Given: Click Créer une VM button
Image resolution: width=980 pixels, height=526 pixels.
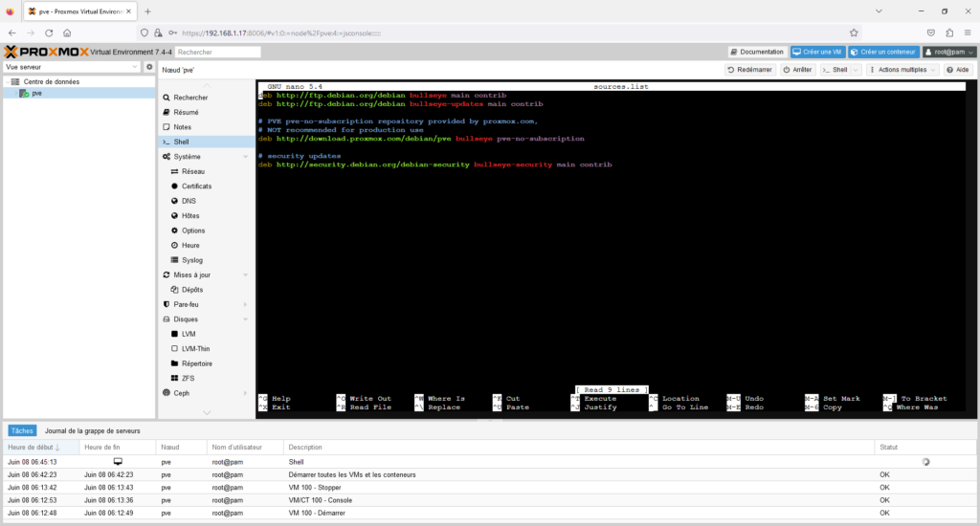Looking at the screenshot, I should [x=817, y=52].
